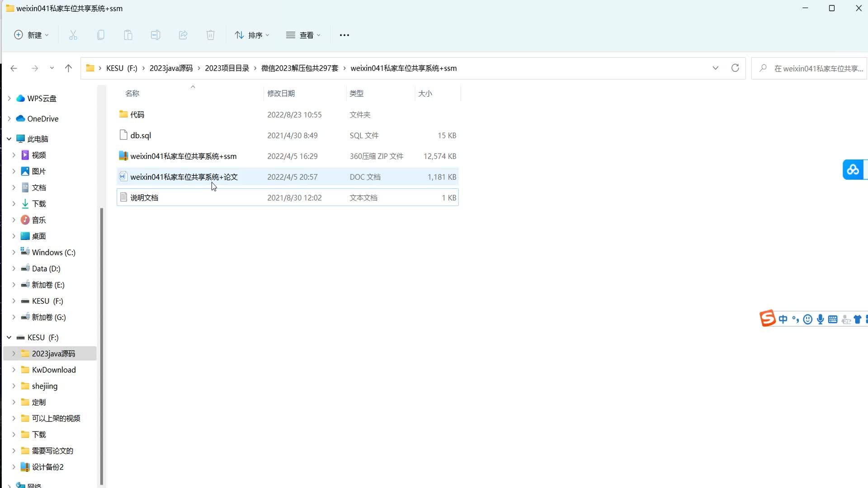This screenshot has width=868, height=488.
Task: Select the db.sql file
Action: click(141, 136)
